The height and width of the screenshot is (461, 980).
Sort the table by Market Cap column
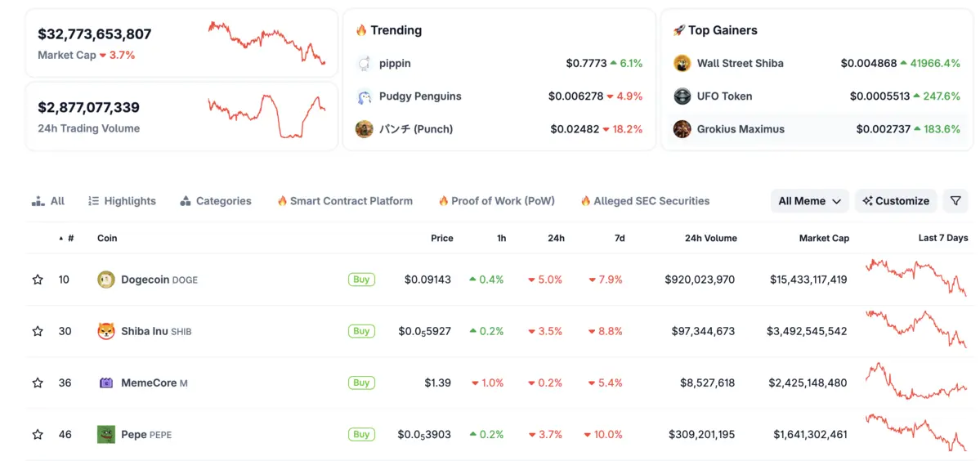823,239
